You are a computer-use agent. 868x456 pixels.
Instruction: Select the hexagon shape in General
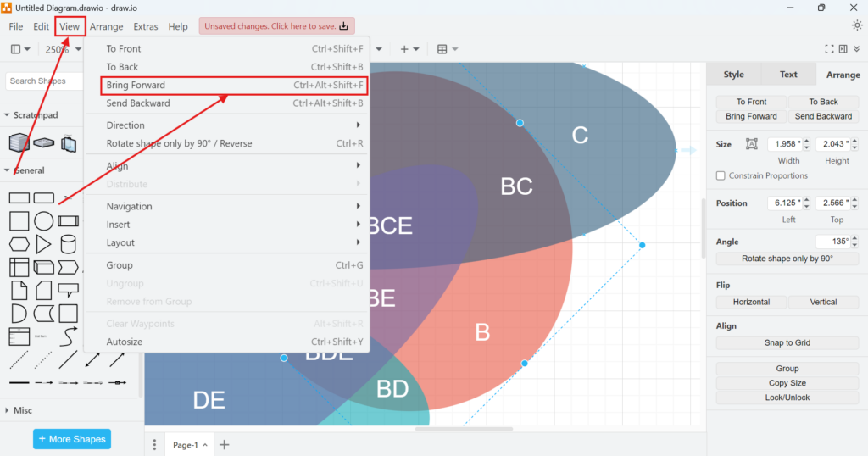tap(19, 244)
